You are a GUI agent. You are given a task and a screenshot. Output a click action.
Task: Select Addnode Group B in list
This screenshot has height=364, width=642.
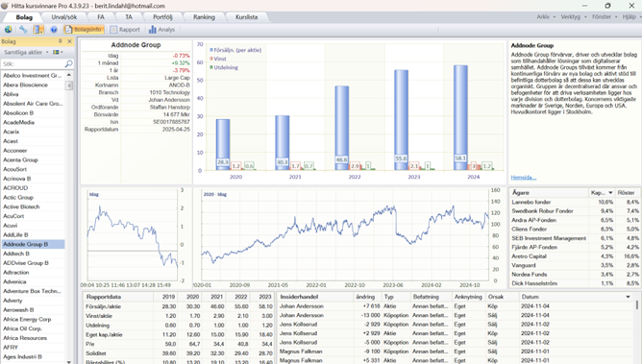(x=33, y=244)
